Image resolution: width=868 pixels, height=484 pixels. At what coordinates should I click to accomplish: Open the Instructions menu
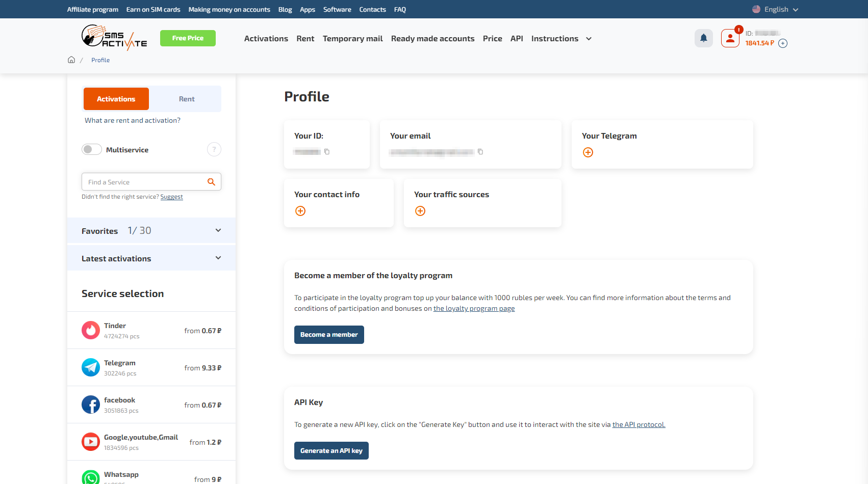click(555, 38)
